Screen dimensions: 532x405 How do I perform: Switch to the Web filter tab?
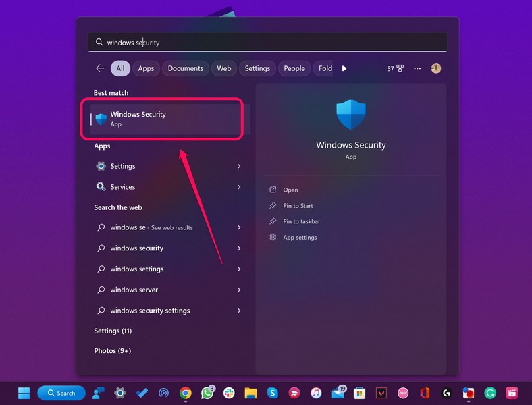(x=224, y=68)
